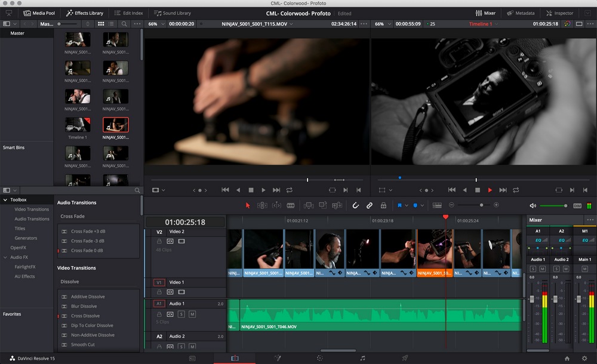
Task: Switch to the Edit page
Action: [x=235, y=358]
